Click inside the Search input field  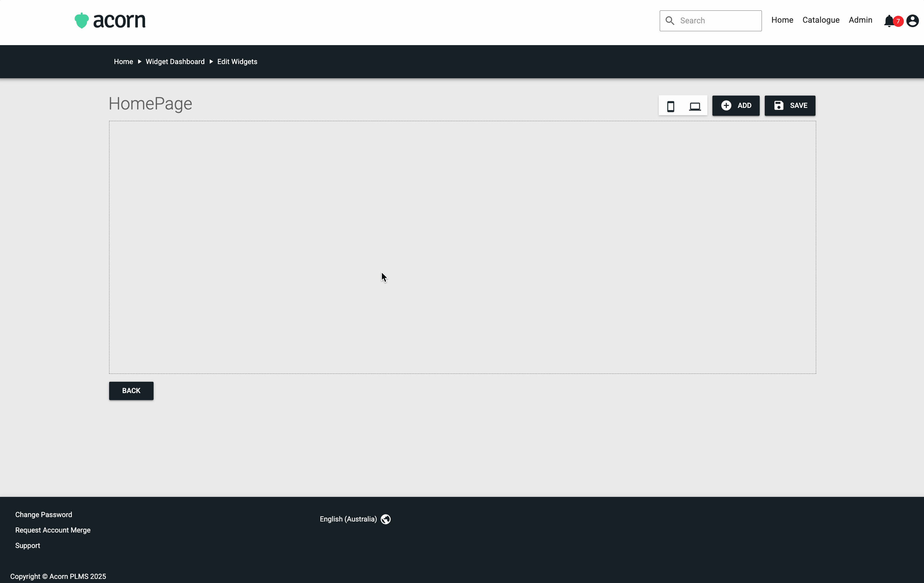pyautogui.click(x=717, y=21)
